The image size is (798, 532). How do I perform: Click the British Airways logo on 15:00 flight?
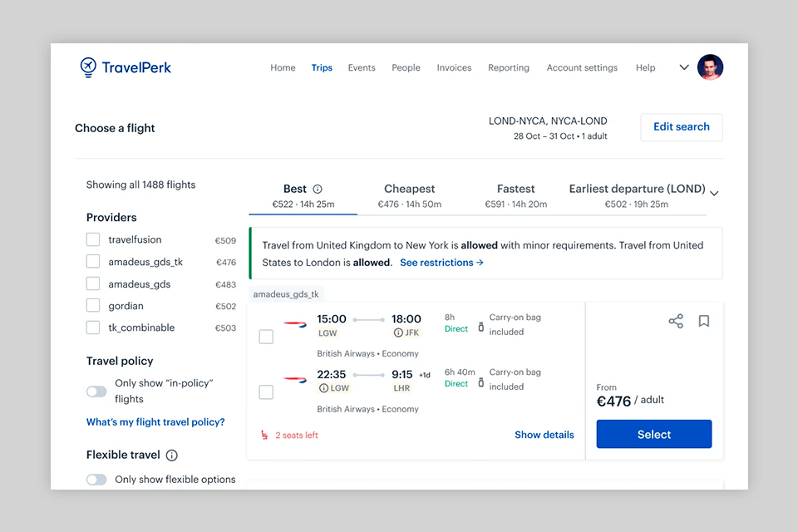point(295,324)
